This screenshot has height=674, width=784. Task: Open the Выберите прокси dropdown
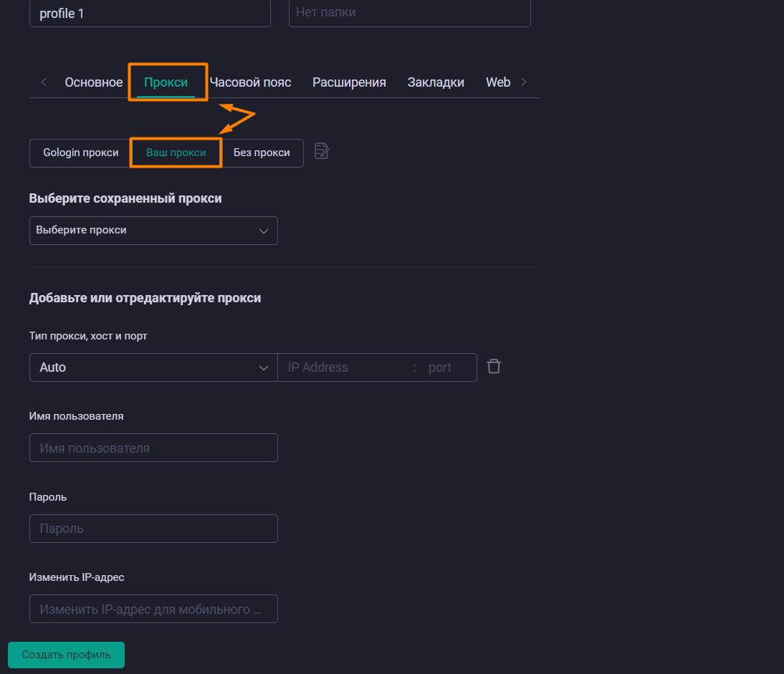click(153, 231)
